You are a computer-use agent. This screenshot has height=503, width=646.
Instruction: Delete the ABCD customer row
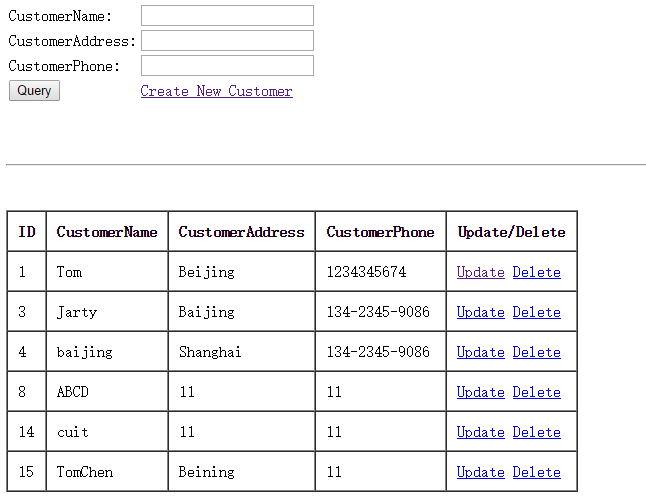536,392
